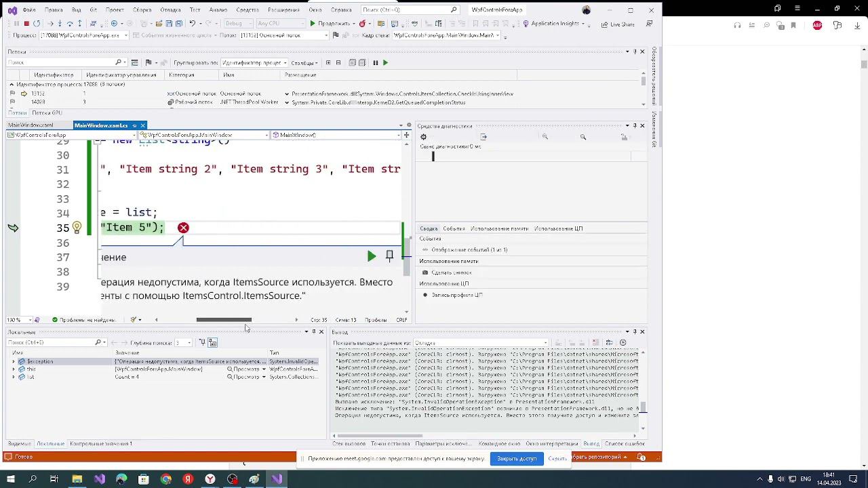Image resolution: width=868 pixels, height=488 pixels.
Task: Click the editor horizontal scrollbar thumb
Action: point(224,320)
